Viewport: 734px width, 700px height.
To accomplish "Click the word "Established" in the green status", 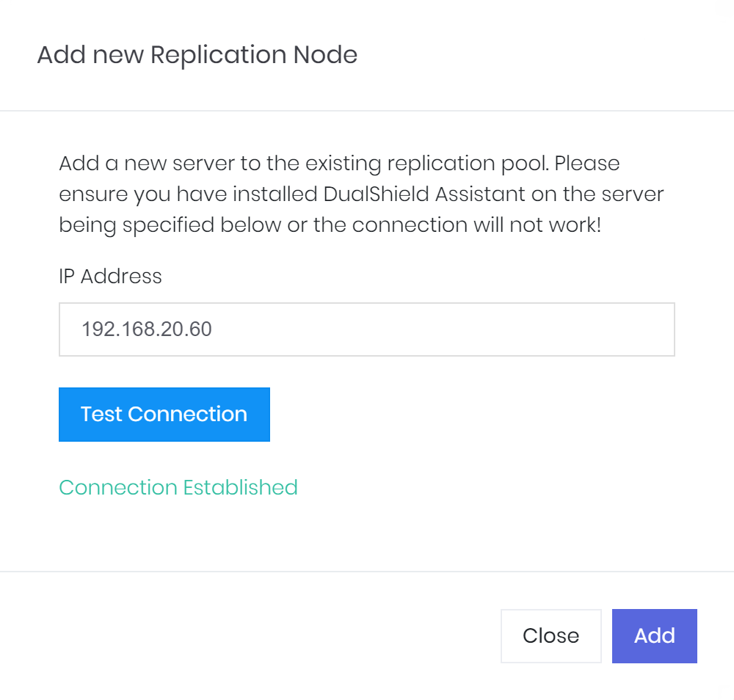I will click(x=240, y=488).
